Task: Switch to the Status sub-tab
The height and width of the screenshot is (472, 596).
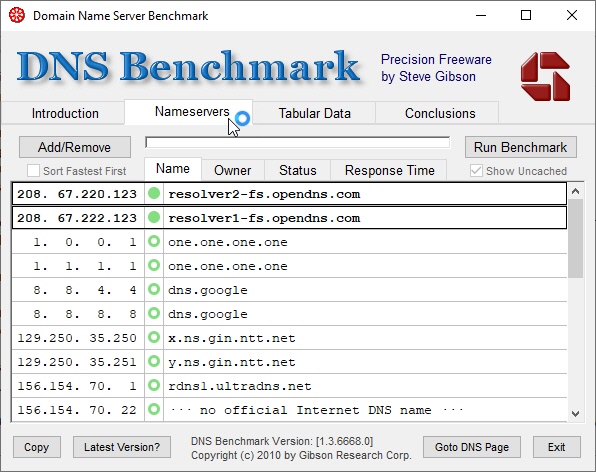Action: coord(298,170)
